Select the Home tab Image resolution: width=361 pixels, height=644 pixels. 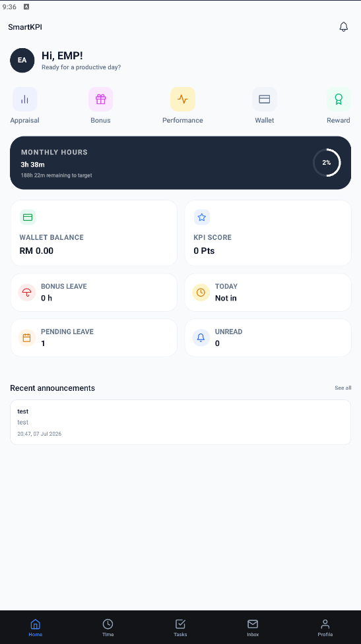click(36, 628)
